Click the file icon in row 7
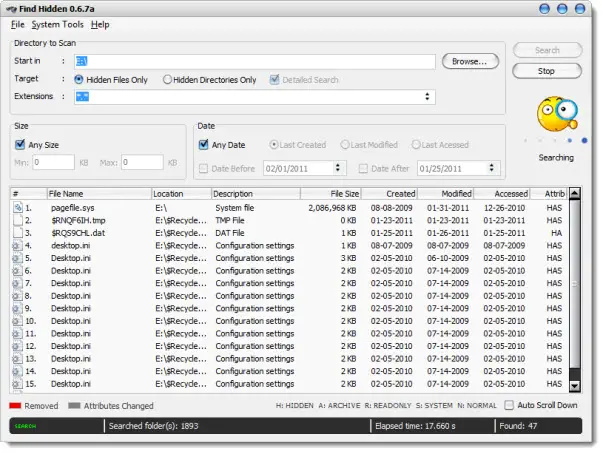The height and width of the screenshot is (453, 603). pyautogui.click(x=17, y=283)
